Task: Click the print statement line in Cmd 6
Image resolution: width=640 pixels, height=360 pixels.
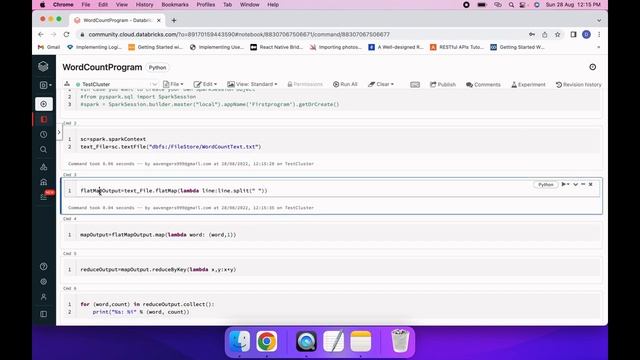Action: tap(141, 312)
